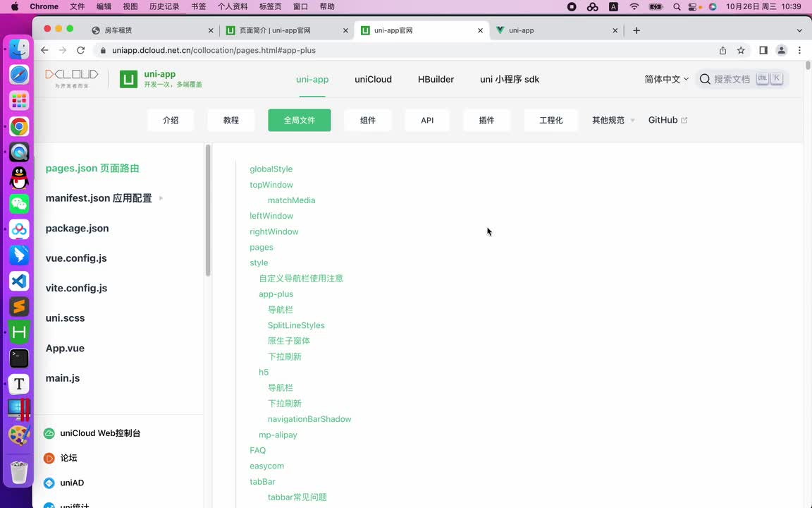Select uni 小程序 sdk nav item
The image size is (812, 508).
coord(510,79)
